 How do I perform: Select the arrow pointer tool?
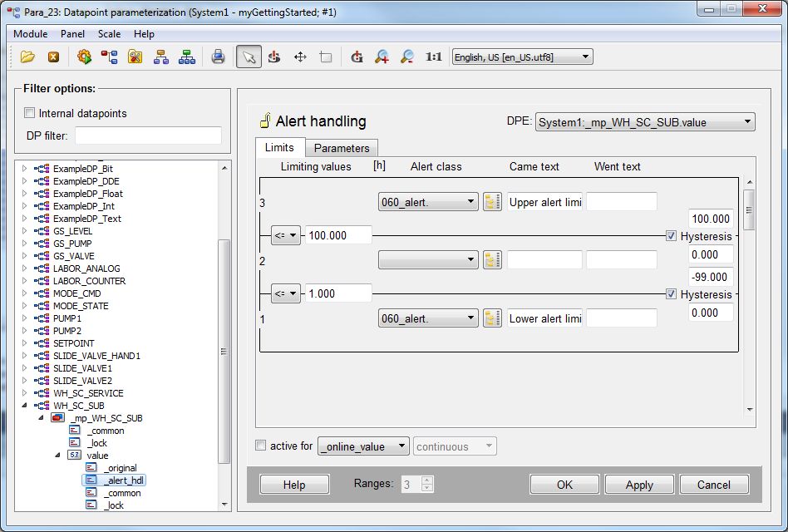tap(248, 57)
